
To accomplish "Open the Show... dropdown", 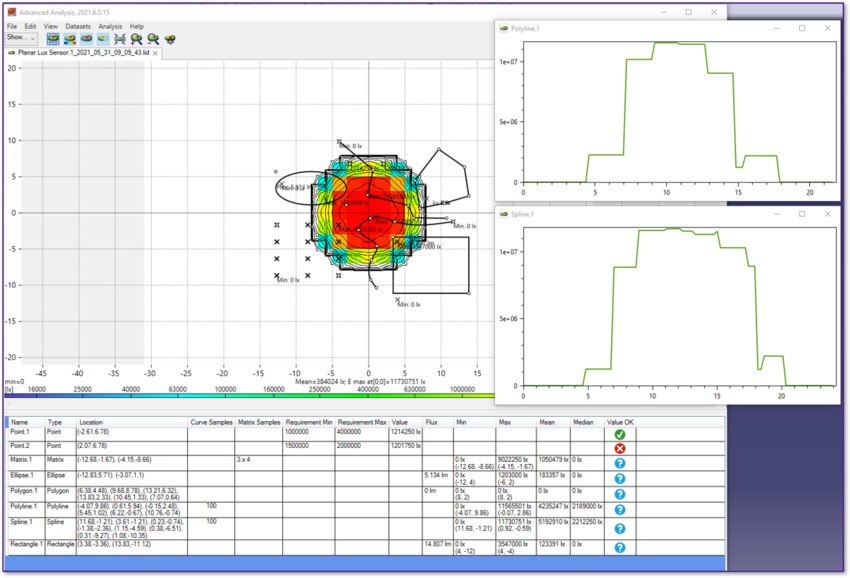I will point(21,38).
